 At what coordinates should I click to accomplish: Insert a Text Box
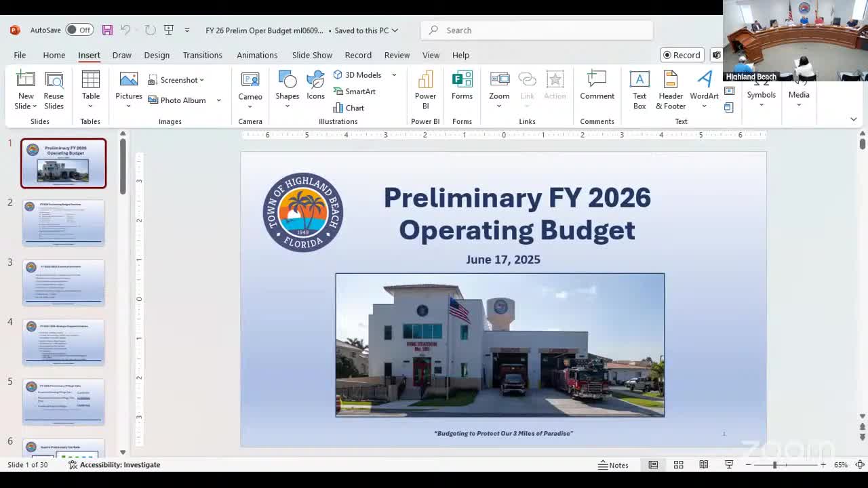tap(639, 90)
